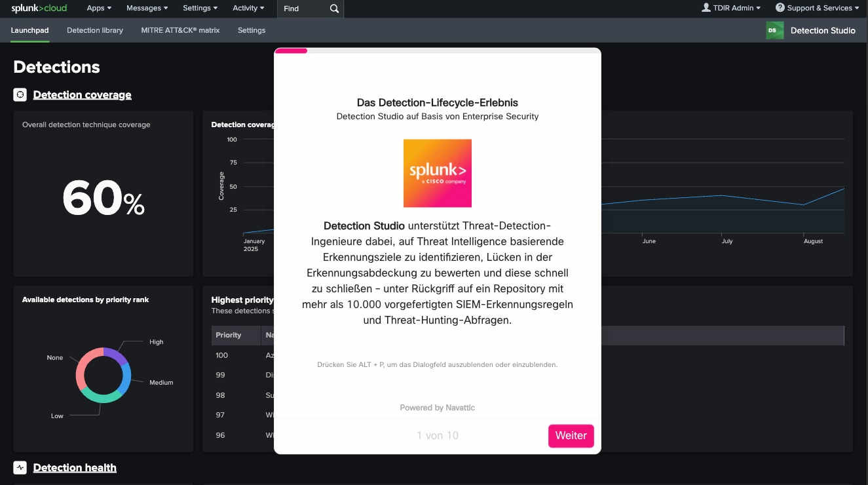Click the purple High donut segment

tap(115, 355)
